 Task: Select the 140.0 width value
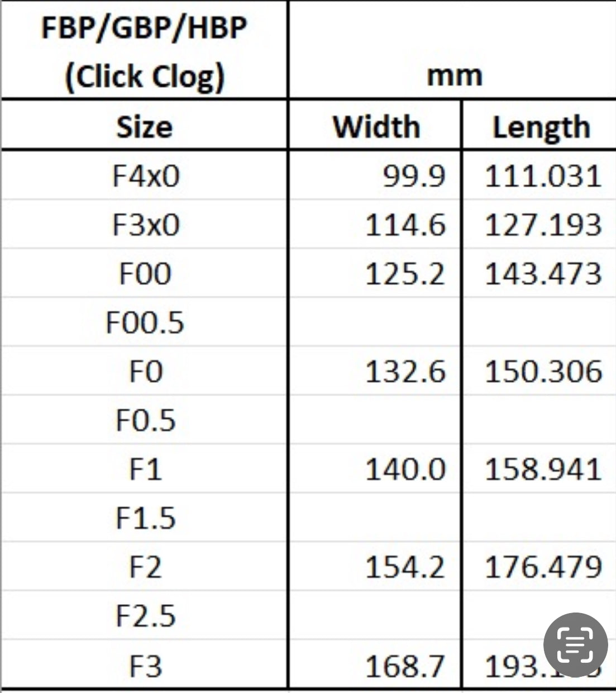tap(405, 469)
